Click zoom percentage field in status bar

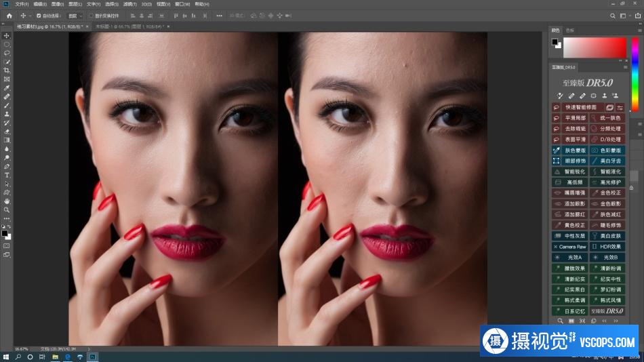click(x=22, y=349)
